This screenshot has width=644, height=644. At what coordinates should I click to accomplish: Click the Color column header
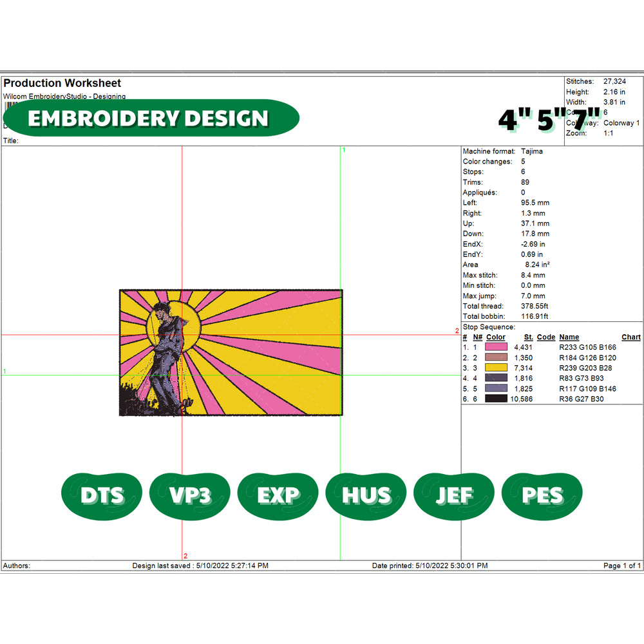pyautogui.click(x=495, y=337)
